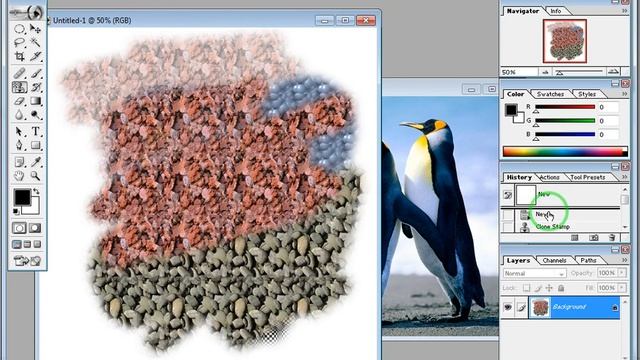
Task: Switch to the Styles tab
Action: pyautogui.click(x=587, y=94)
